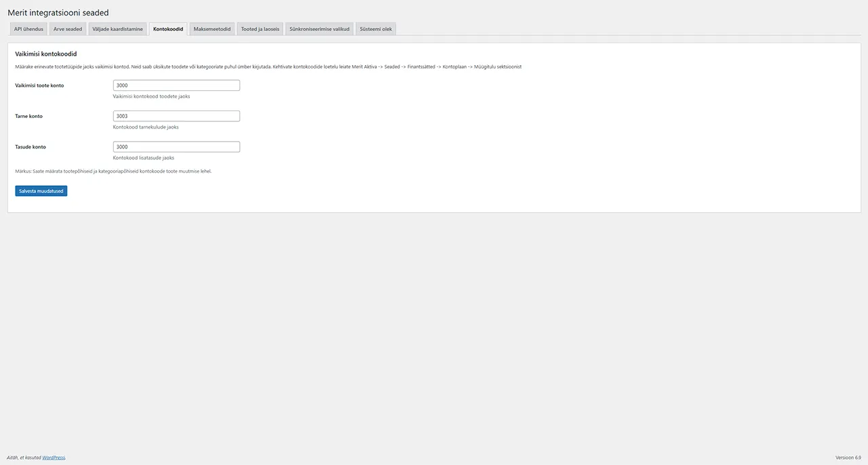Click the Vaikimisi kontokoodid section heading
The image size is (868, 465).
pos(46,54)
